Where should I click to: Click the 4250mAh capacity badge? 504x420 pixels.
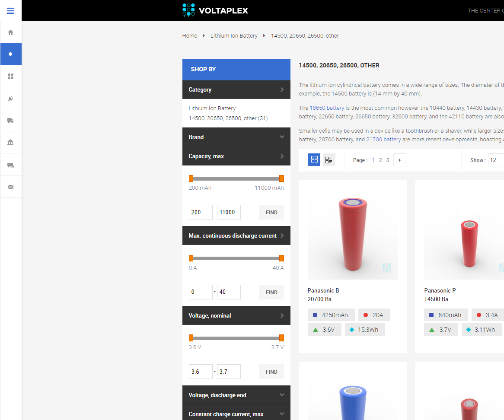click(331, 315)
